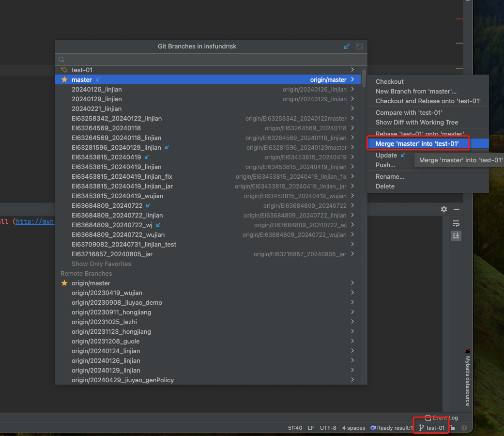Click the search magnifier icon

(61, 60)
